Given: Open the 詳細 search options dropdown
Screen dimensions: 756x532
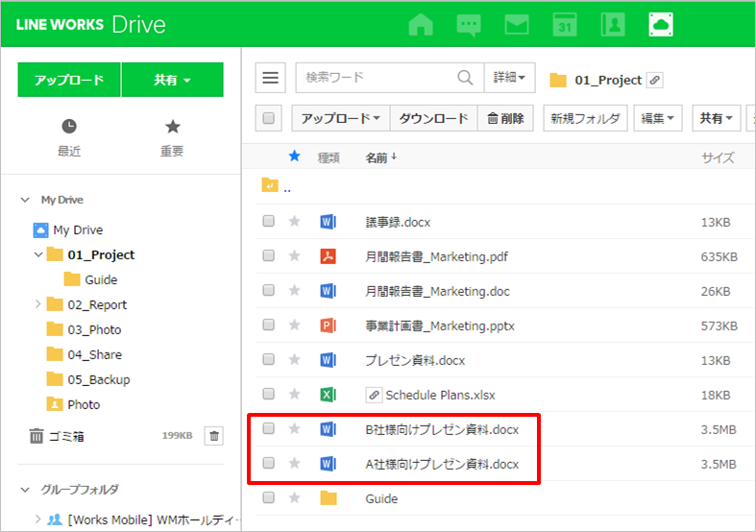Looking at the screenshot, I should 509,79.
